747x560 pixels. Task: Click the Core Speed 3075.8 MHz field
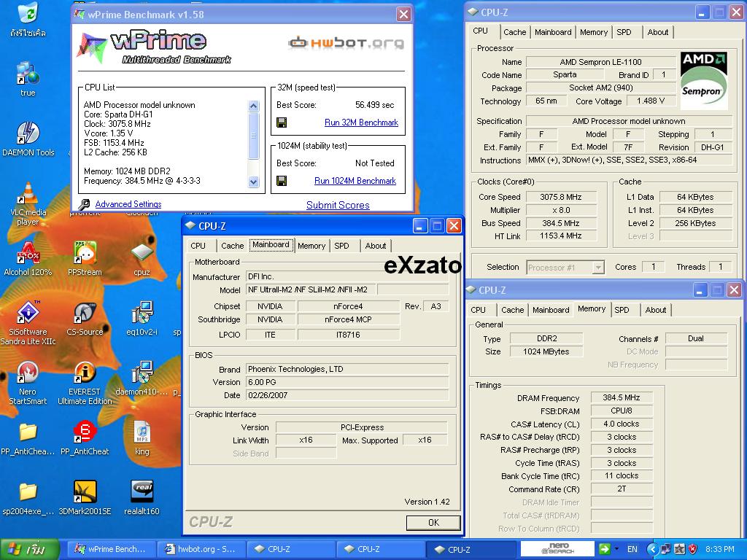561,197
